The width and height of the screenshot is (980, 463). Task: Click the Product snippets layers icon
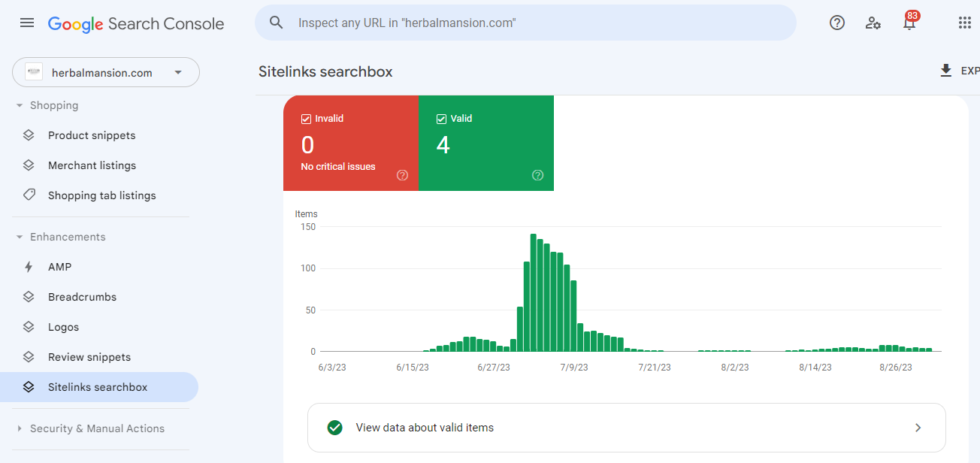pyautogui.click(x=29, y=135)
